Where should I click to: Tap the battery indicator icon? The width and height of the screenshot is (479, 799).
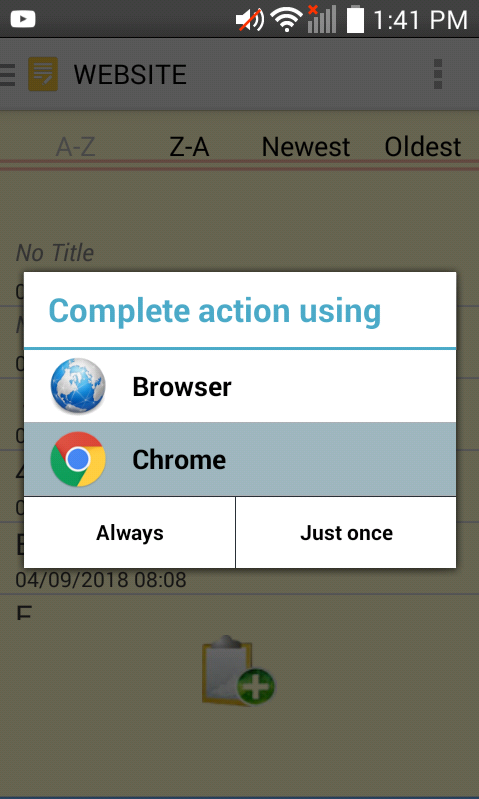click(x=356, y=19)
